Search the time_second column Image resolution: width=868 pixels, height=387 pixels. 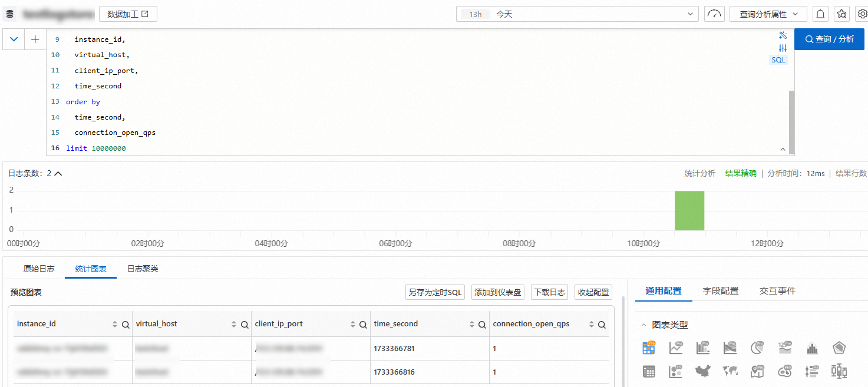[482, 325]
